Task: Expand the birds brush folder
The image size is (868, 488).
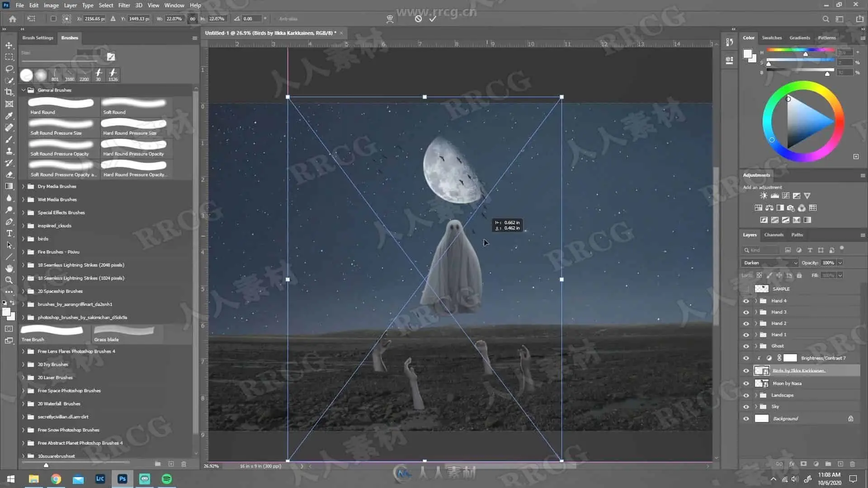Action: point(24,239)
